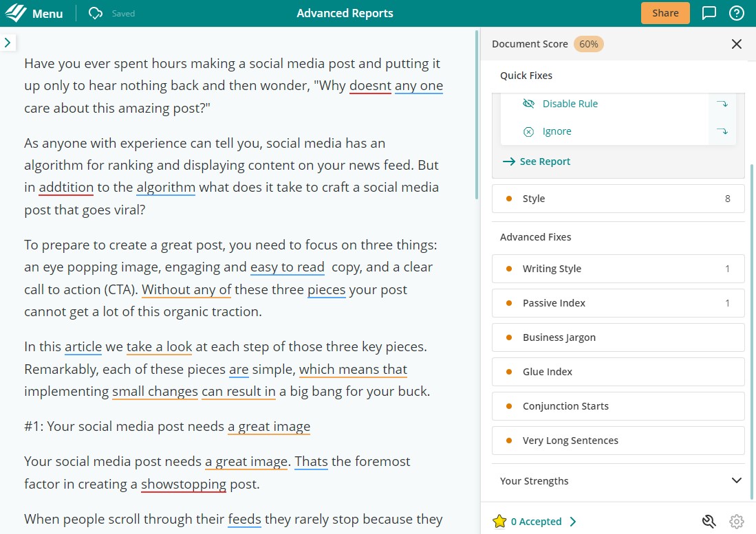Click the misspelled word 'addtition'

coord(66,188)
